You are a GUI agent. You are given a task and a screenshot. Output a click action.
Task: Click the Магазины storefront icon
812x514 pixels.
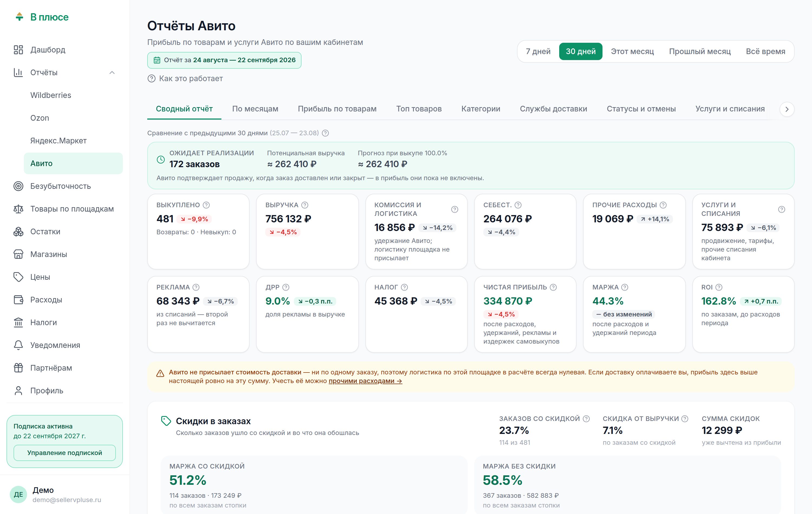[x=18, y=254]
